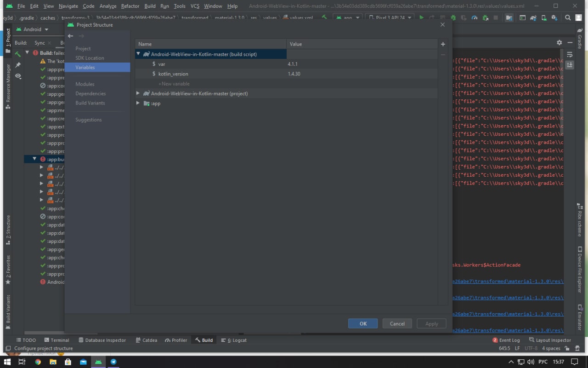This screenshot has width=588, height=368.
Task: Open the VCS menu
Action: click(195, 6)
